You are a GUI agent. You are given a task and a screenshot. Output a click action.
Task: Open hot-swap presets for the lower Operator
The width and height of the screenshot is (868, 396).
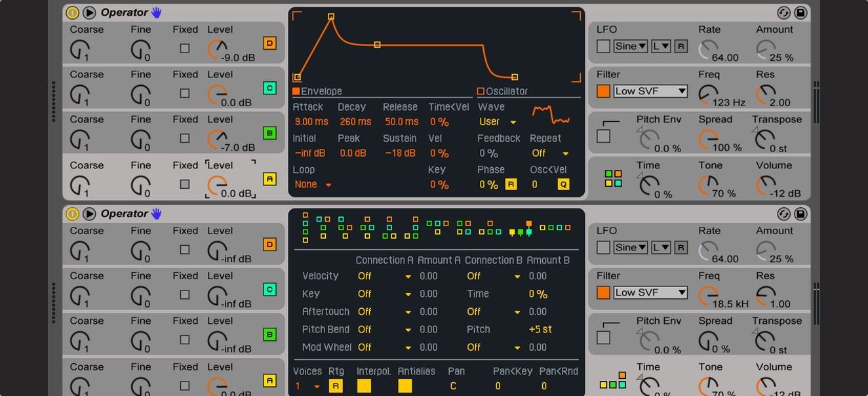(783, 214)
